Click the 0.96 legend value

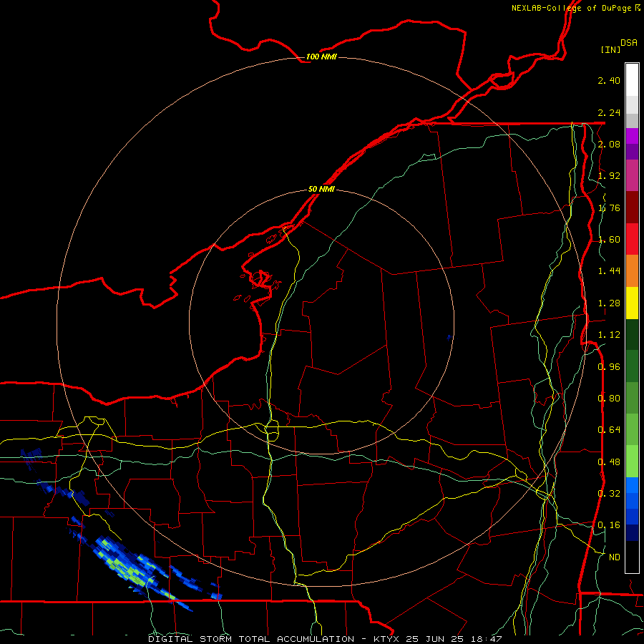coord(609,367)
